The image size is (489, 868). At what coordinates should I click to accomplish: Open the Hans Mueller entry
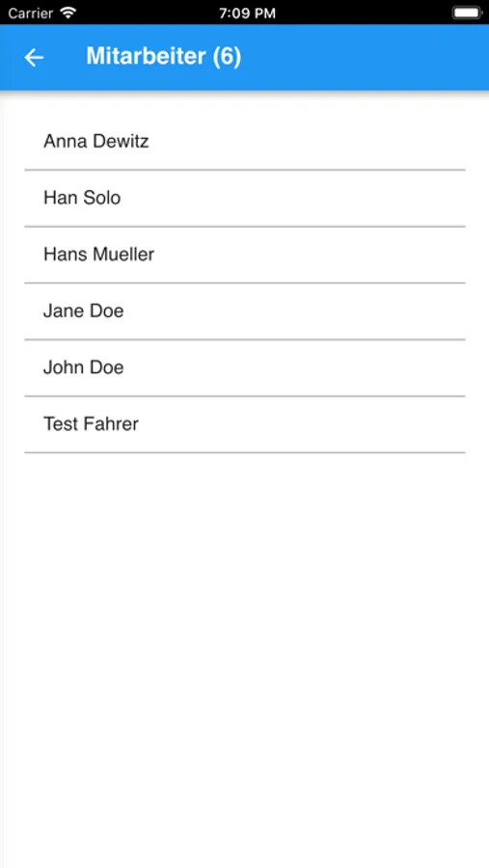(x=245, y=255)
